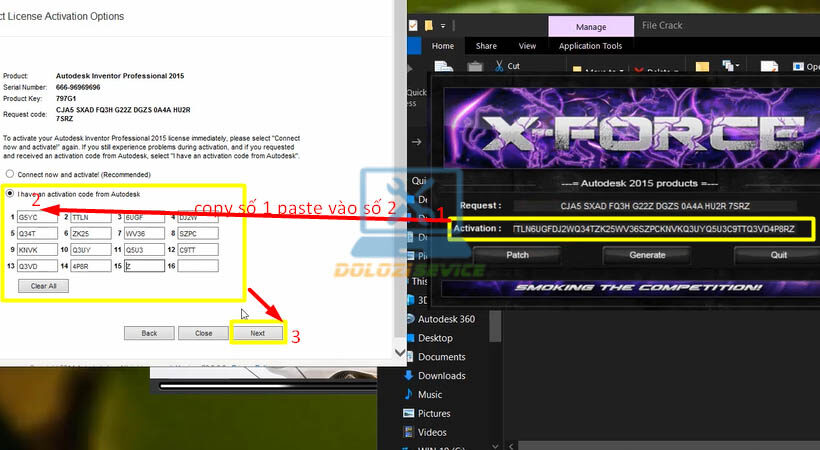Open the quick access toolbar dropdown arrow
820x450 pixels.
coord(443,26)
